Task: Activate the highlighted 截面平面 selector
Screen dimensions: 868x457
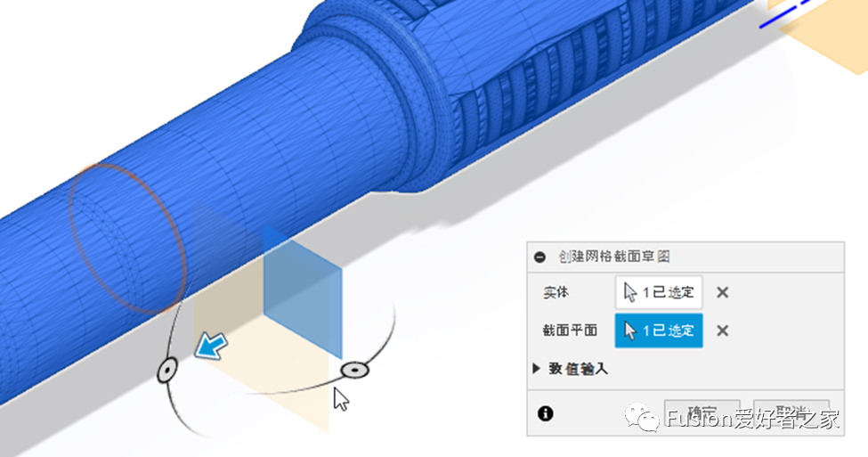Action: 659,331
